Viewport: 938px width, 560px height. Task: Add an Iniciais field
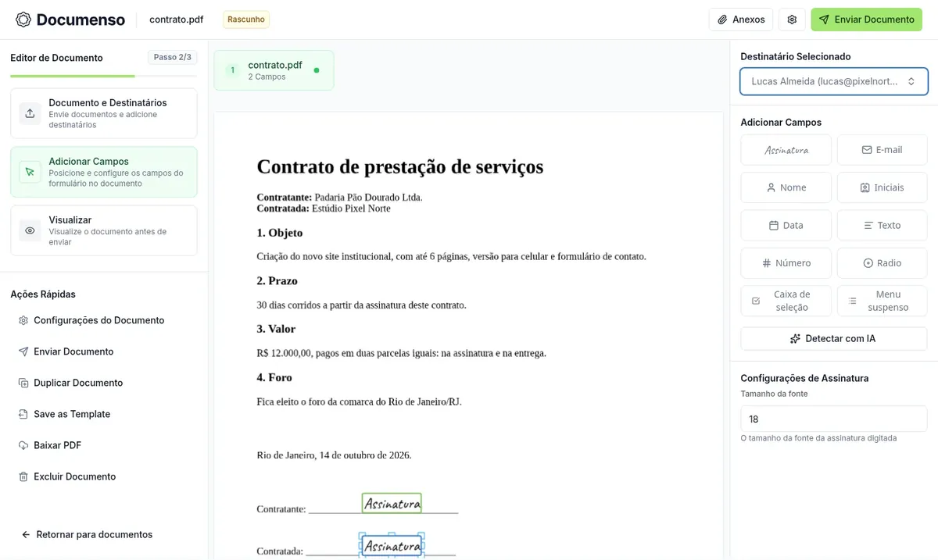[882, 187]
